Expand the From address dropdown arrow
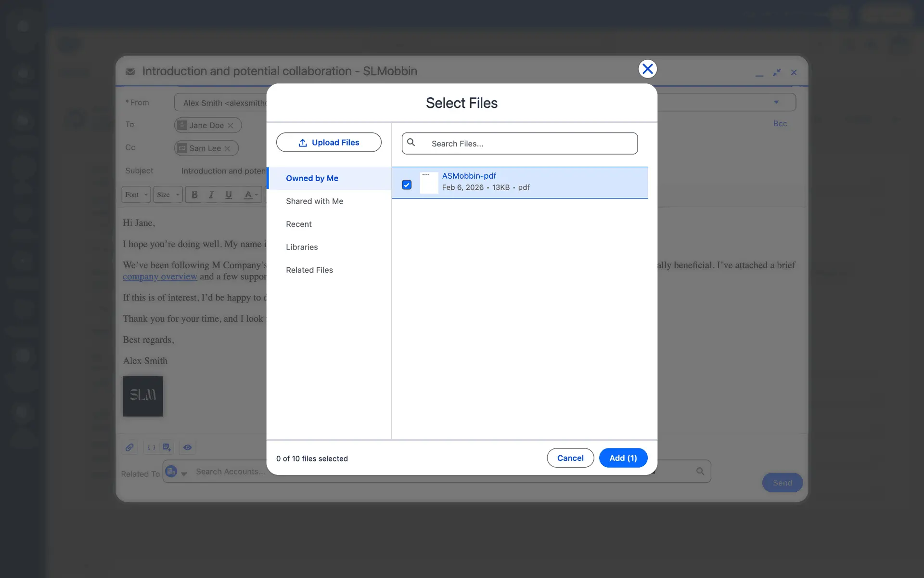Viewport: 924px width, 578px height. [776, 102]
